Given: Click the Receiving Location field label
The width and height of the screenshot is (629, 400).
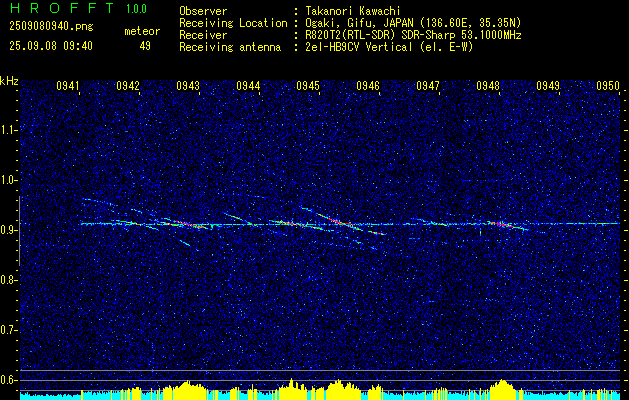Looking at the screenshot, I should point(233,23).
